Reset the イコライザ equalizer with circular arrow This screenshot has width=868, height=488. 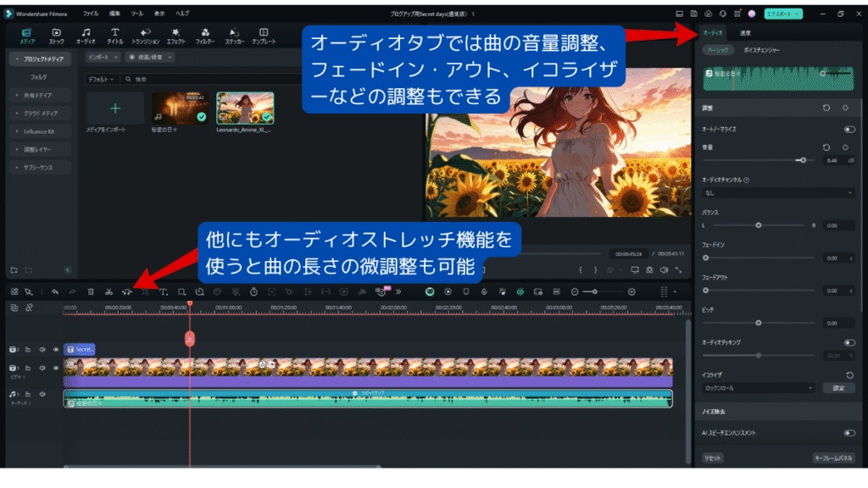coord(849,375)
